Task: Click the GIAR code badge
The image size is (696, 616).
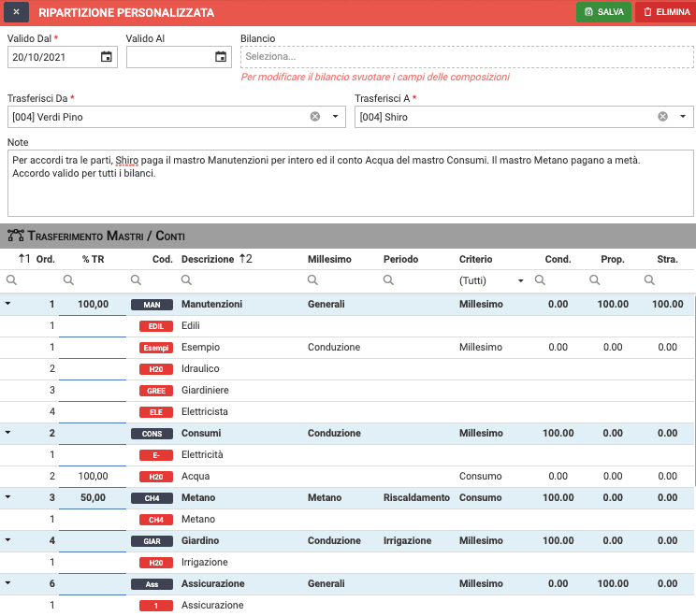Action: pos(152,541)
